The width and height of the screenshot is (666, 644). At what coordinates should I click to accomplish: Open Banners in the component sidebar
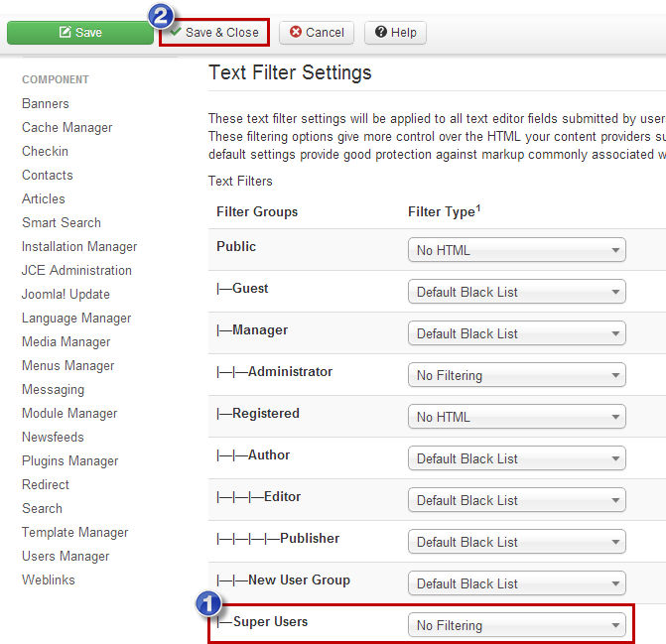(46, 103)
